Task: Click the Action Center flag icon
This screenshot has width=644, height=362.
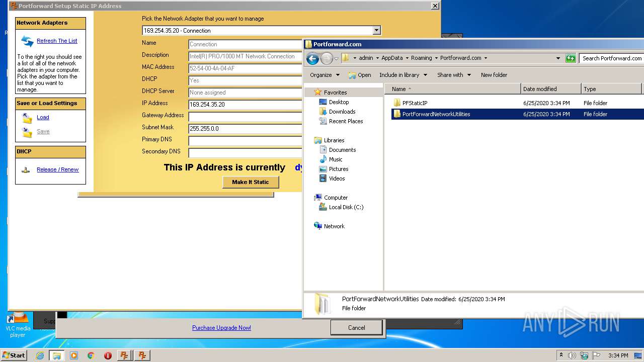Action: coord(595,355)
